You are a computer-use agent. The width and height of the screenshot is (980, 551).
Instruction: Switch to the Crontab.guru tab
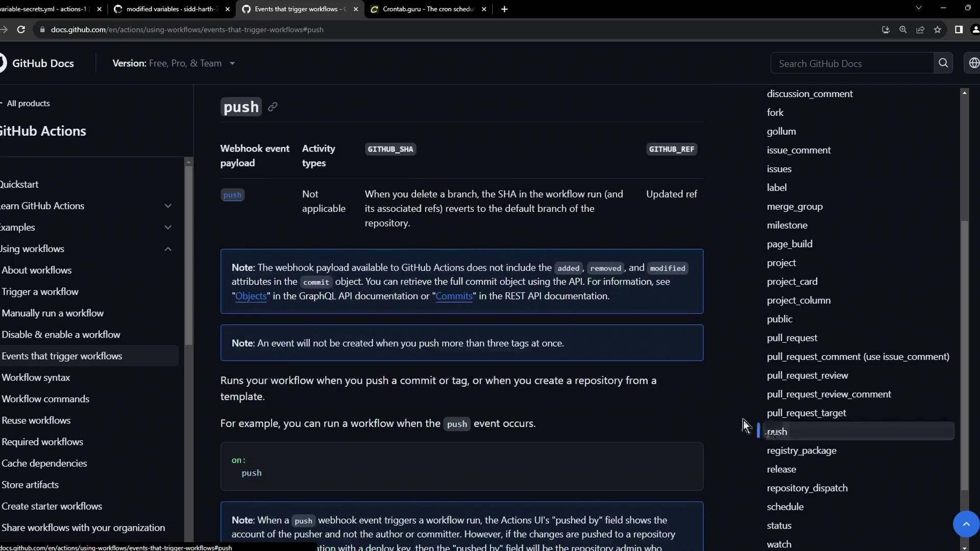[x=428, y=9]
